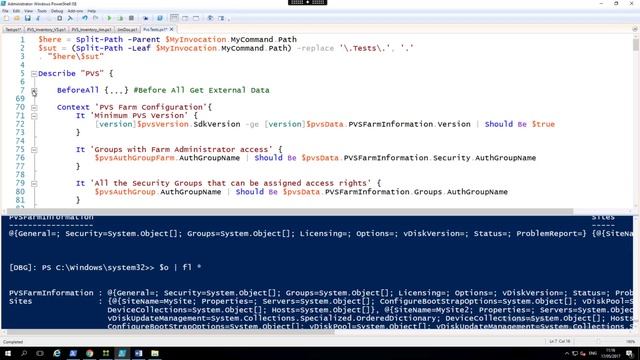
Task: Click 'Split-Path -Parent' on line 1
Action: click(118, 40)
